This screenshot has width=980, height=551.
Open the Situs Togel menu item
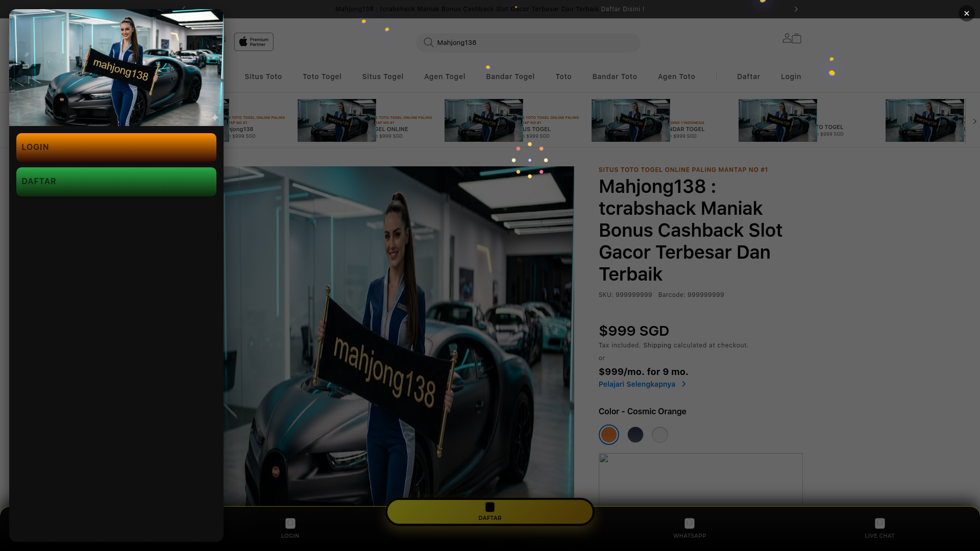point(383,77)
